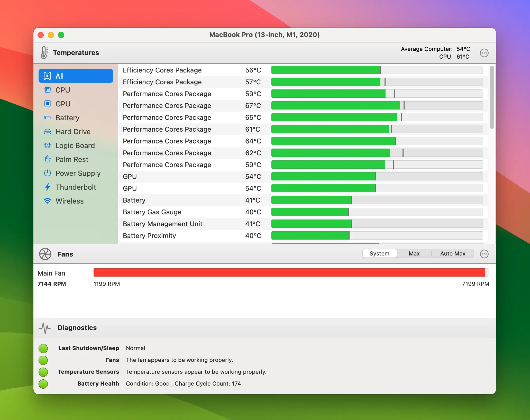The image size is (530, 420).
Task: Click the Last Shutdown/Sleep Normal value
Action: (135, 348)
